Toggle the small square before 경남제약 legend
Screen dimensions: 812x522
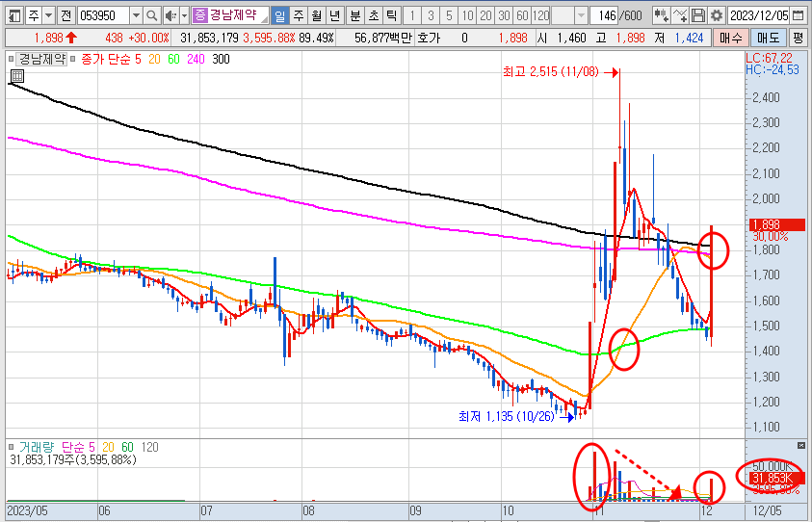[x=11, y=59]
